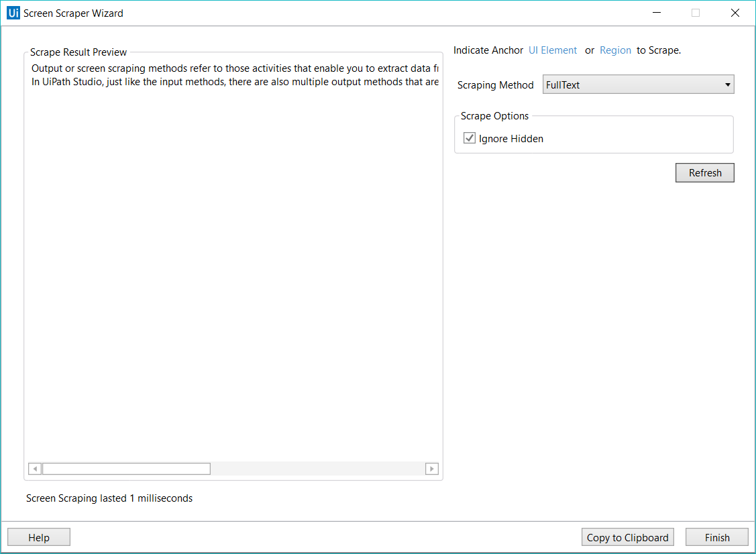
Task: Click the preview line starting 'In UiPath Studio'
Action: click(x=235, y=82)
